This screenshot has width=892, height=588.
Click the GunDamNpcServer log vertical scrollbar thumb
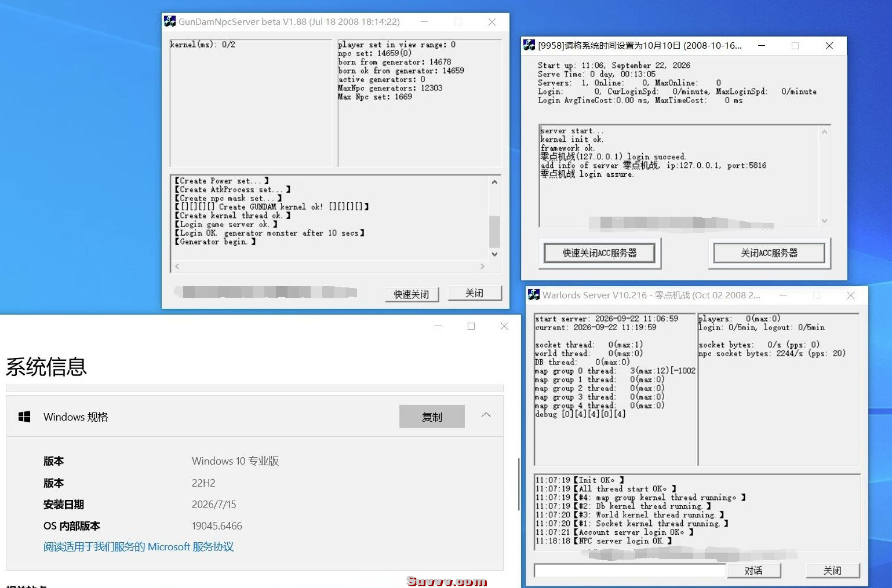[x=494, y=232]
